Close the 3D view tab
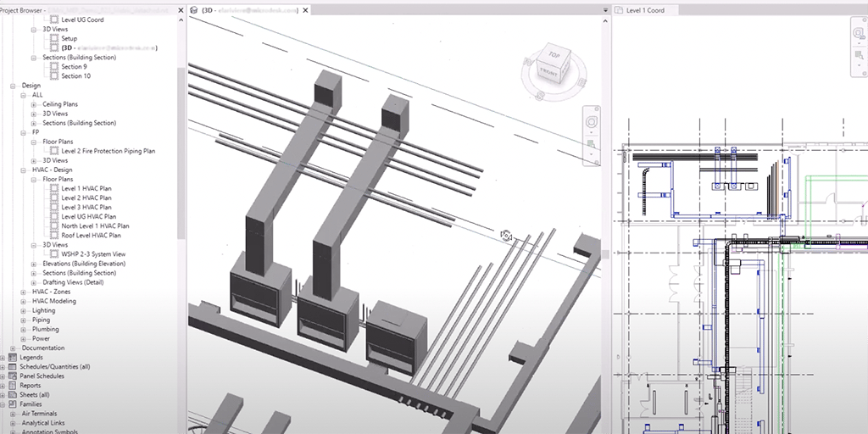Image resolution: width=868 pixels, height=434 pixels. tap(305, 10)
